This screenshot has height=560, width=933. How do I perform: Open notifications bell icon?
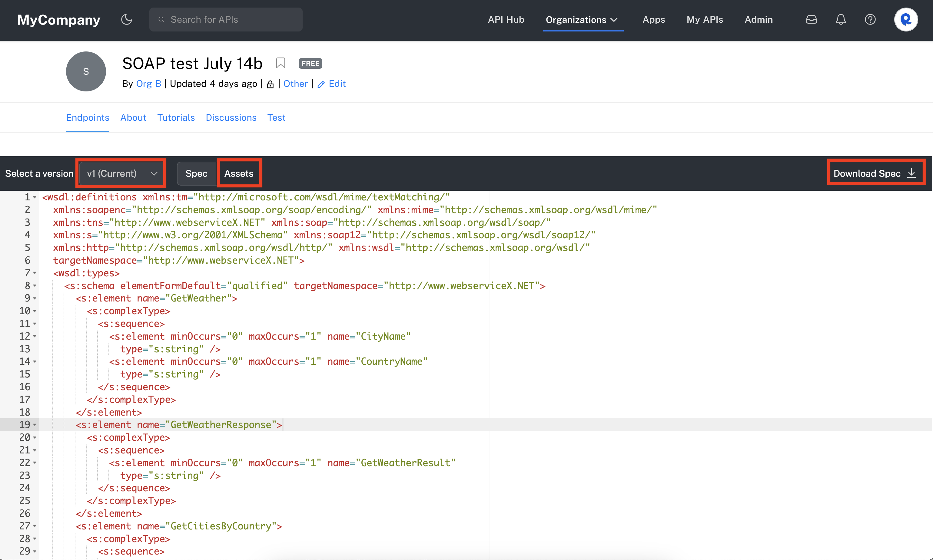coord(841,19)
